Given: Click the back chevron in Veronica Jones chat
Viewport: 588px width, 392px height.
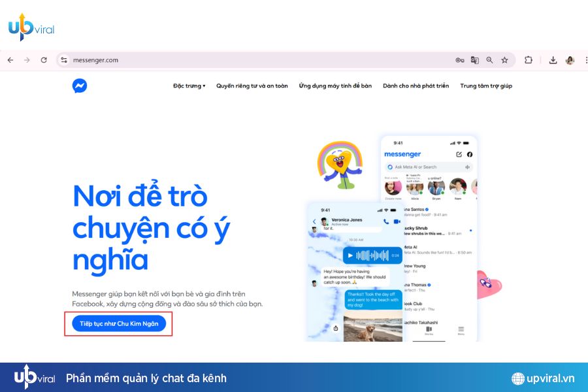Looking at the screenshot, I should (314, 221).
